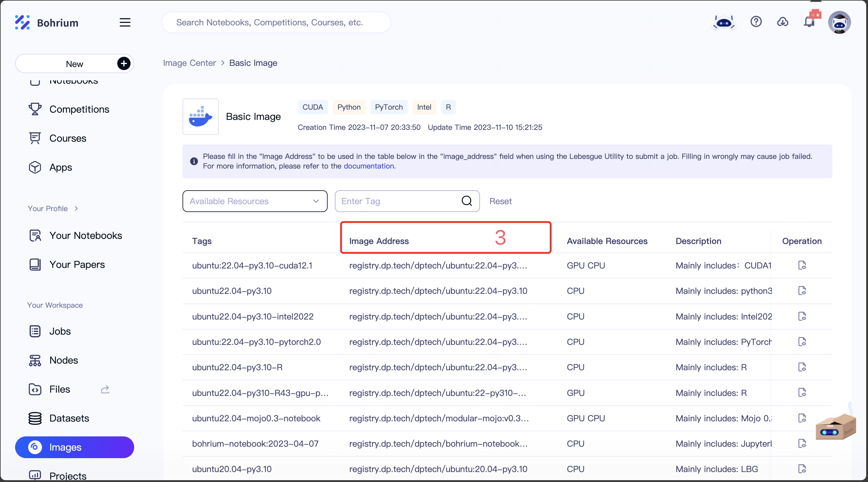Open the Available Resources dropdown

click(255, 201)
